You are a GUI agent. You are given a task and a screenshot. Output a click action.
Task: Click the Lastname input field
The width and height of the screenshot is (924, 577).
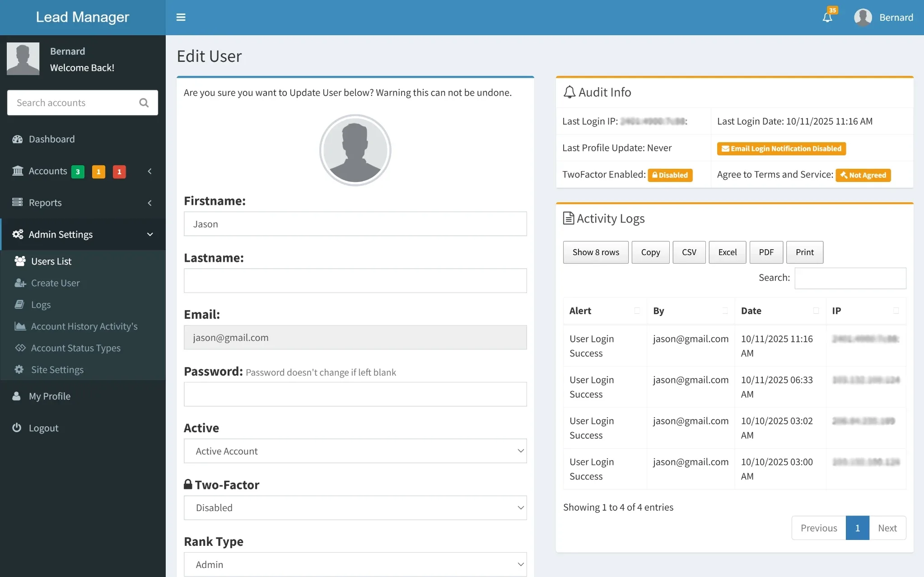coord(355,281)
